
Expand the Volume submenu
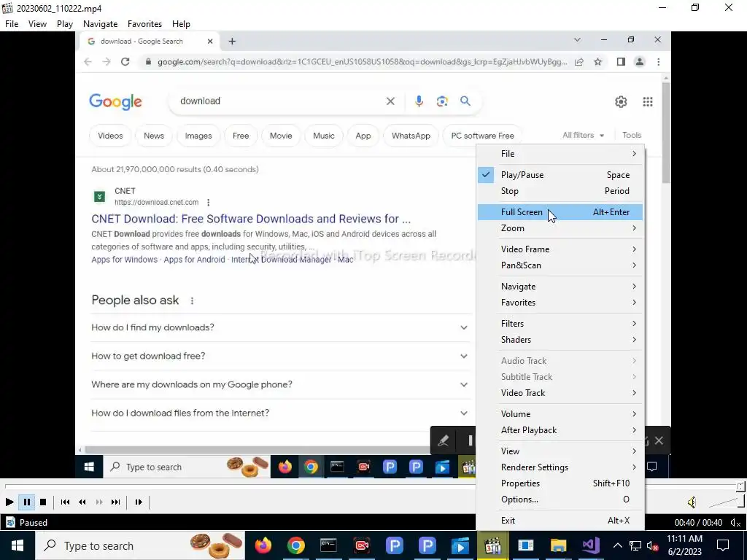pos(560,414)
